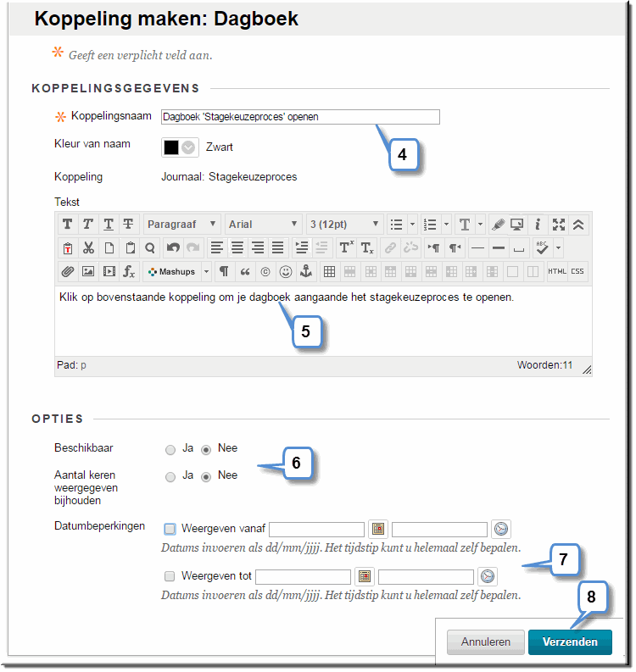Apply superscript formatting
This screenshot has height=672, width=636.
click(x=346, y=248)
